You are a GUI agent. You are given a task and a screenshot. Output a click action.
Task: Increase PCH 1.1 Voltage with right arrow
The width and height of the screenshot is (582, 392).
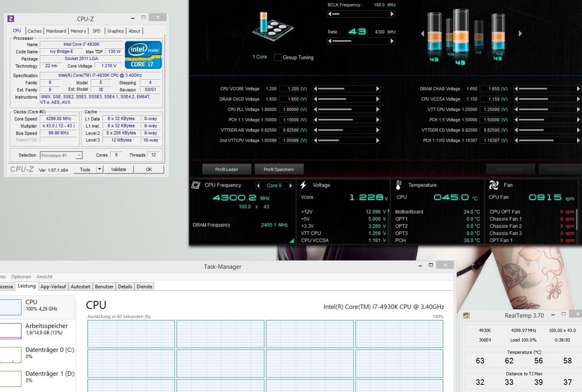point(378,120)
